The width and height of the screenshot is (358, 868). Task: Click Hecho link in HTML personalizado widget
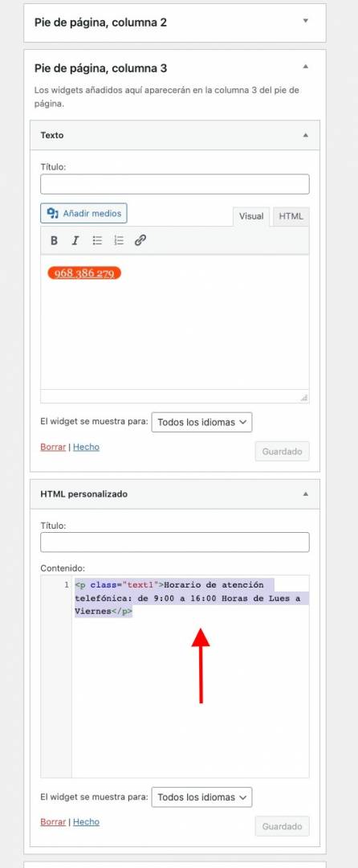click(x=86, y=822)
